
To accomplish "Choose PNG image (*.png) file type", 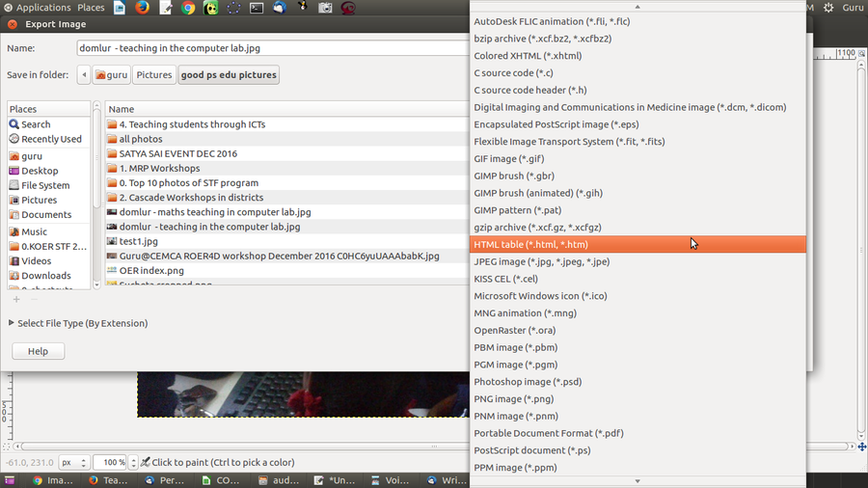I will (513, 398).
